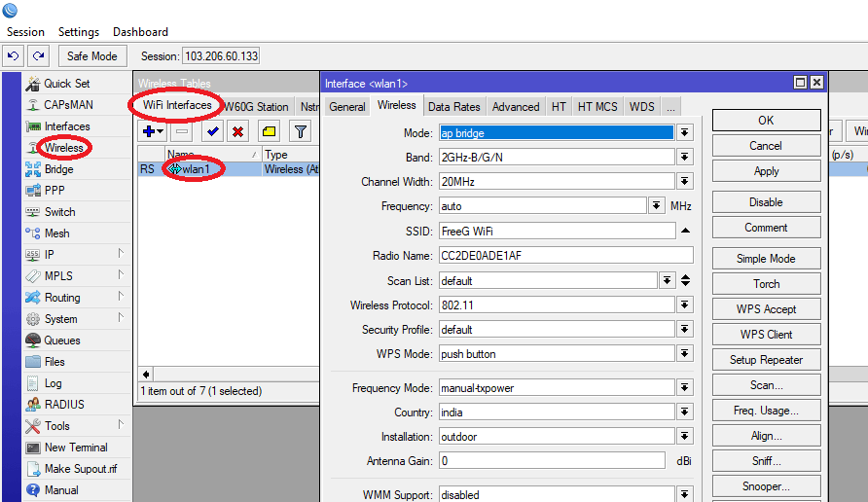
Task: Open the Band dropdown arrow
Action: coord(685,158)
